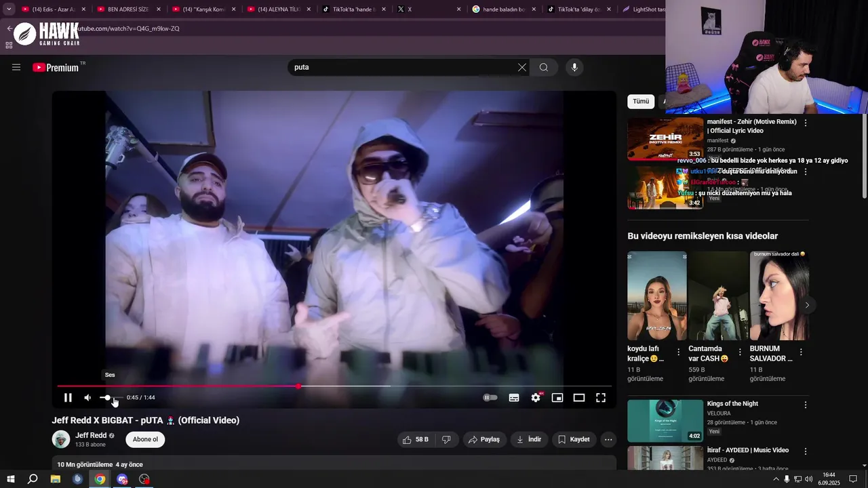This screenshot has height=488, width=868.
Task: Mute the video via the speaker icon
Action: click(87, 398)
